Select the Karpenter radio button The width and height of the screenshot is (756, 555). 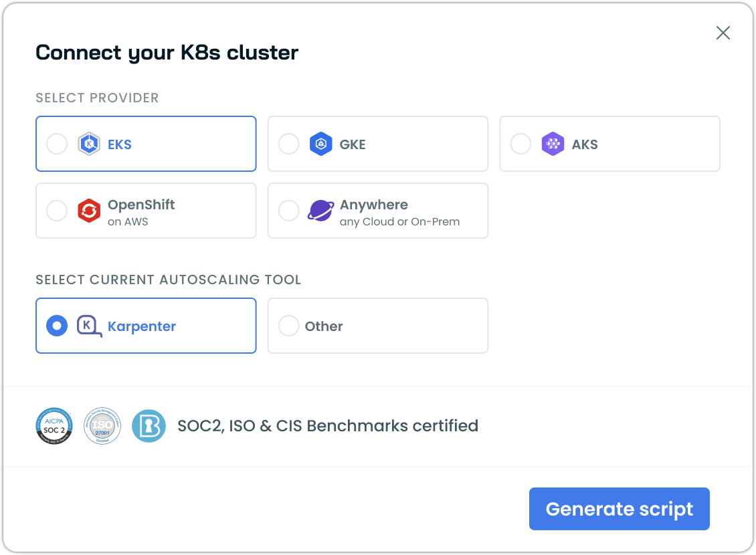pos(57,326)
